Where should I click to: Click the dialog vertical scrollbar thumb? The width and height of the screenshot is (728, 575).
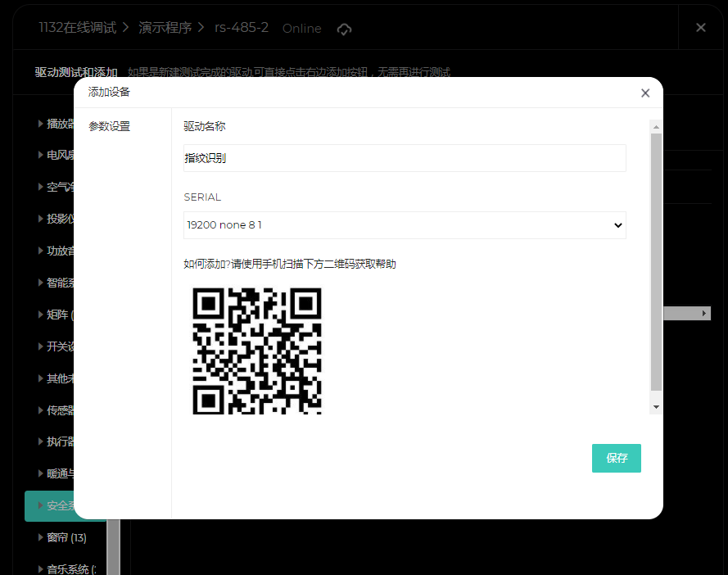point(656,262)
